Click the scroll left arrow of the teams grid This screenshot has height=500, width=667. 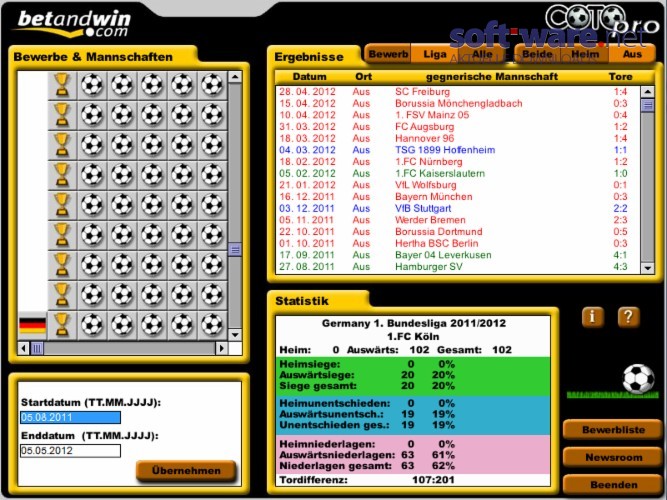click(23, 349)
